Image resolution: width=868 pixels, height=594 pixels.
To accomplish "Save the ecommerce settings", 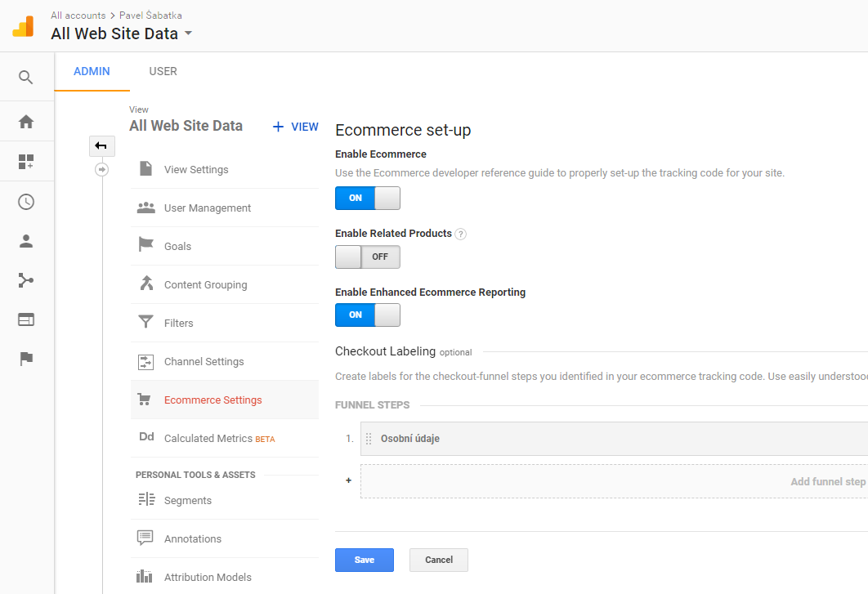I will point(365,561).
